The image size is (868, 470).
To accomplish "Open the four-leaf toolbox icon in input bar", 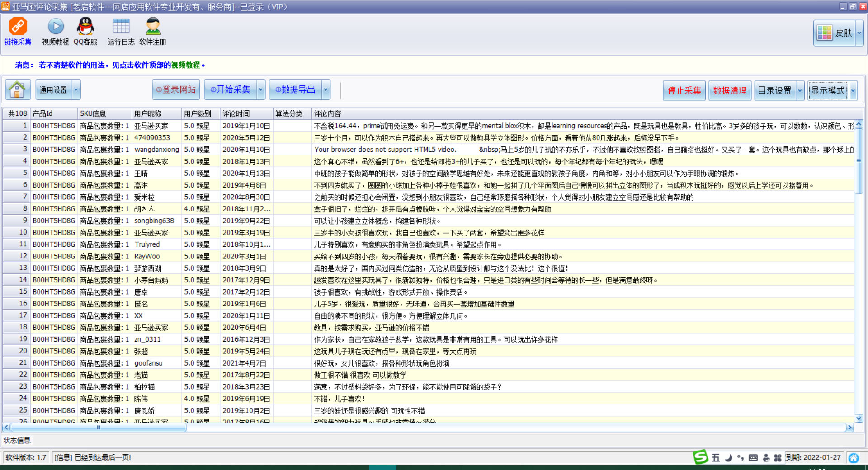I will 778,458.
